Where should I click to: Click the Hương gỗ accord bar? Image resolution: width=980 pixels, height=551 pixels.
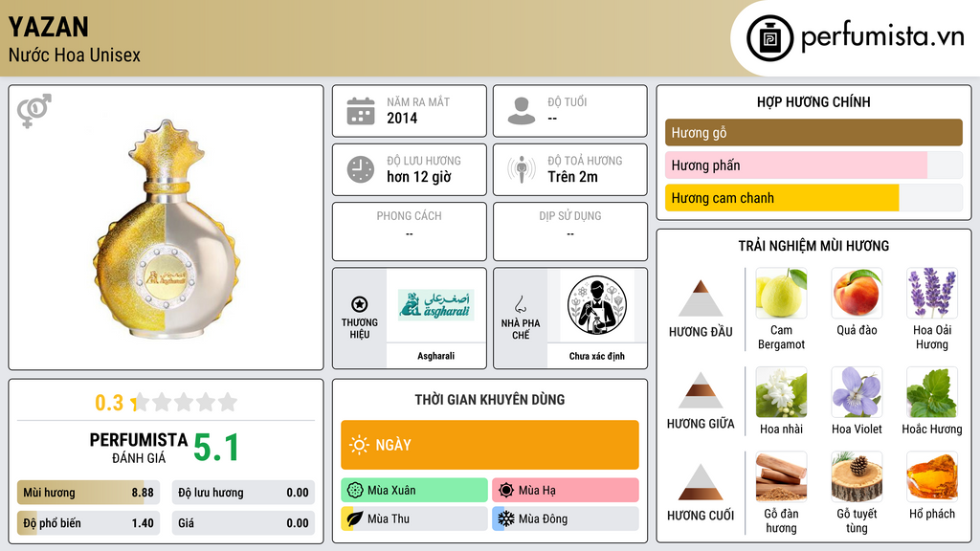click(x=813, y=132)
